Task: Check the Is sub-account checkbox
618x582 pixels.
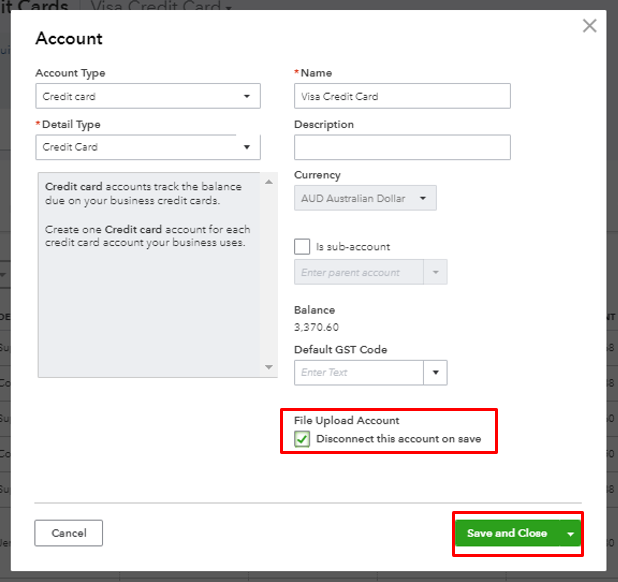Action: [302, 246]
